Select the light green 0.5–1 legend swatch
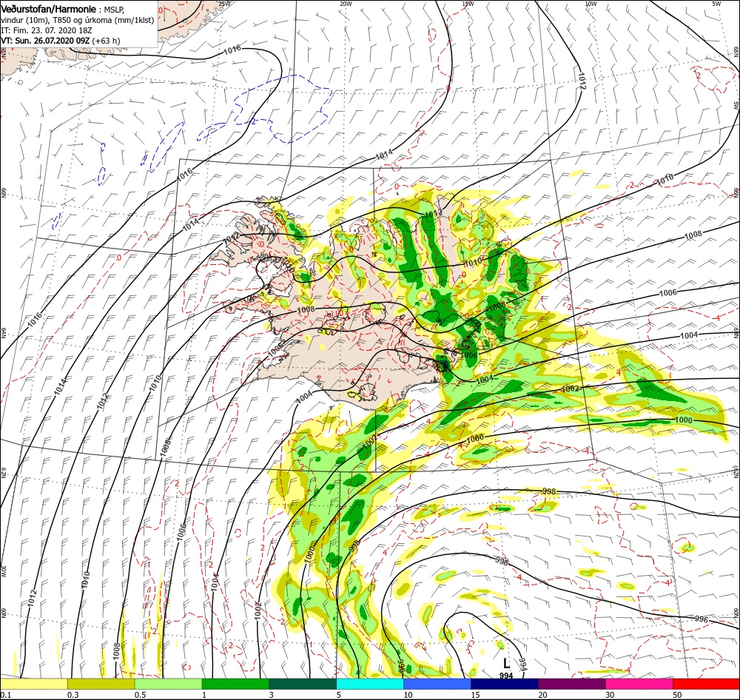 (x=168, y=684)
